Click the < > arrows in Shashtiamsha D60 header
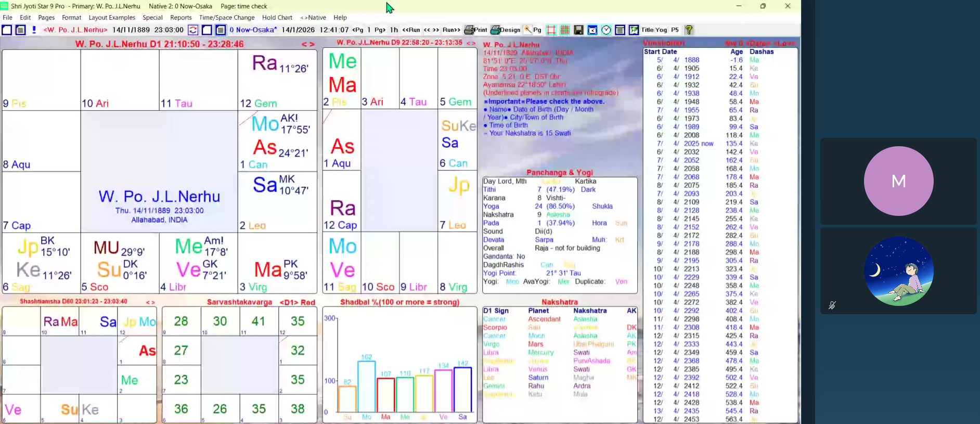980x424 pixels. coord(150,302)
